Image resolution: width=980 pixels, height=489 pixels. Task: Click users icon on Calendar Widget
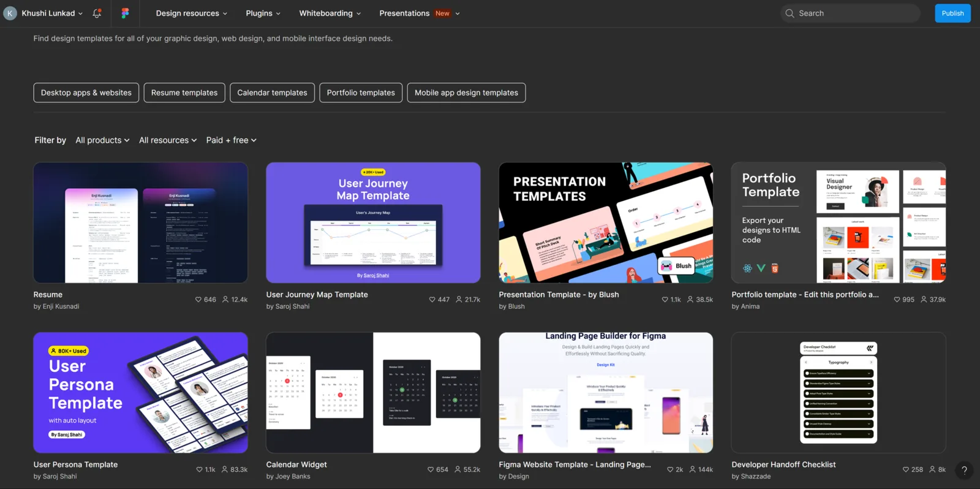[458, 469]
